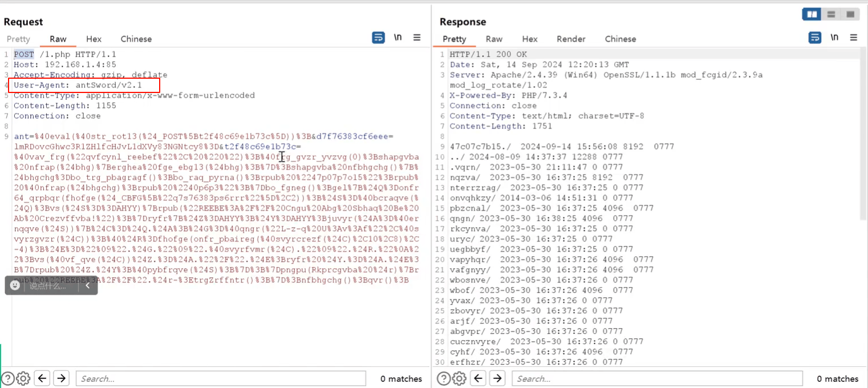
Task: Focus the Request panel search field
Action: tap(221, 378)
